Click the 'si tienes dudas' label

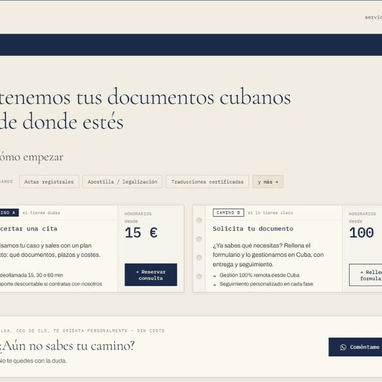[41, 213]
